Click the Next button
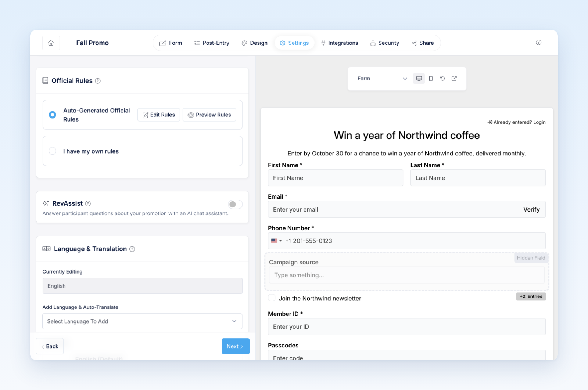Screen dimensions: 588x390 click(x=236, y=346)
